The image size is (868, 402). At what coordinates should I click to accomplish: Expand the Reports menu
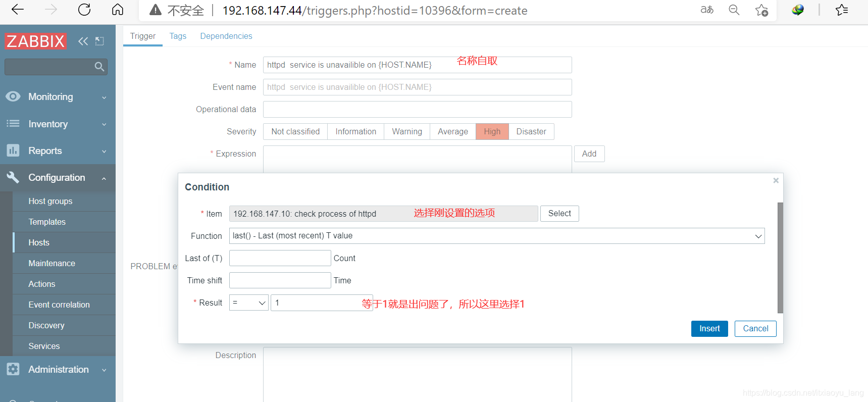[x=104, y=152]
